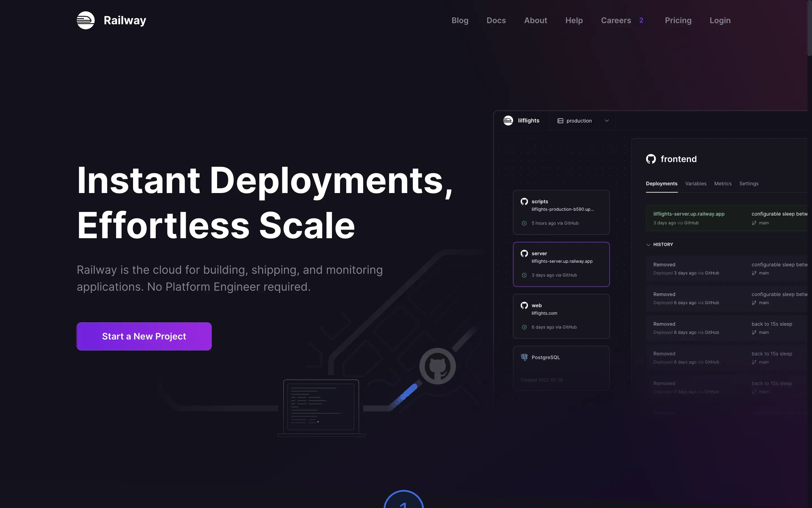812x508 pixels.
Task: Click the frontend service title
Action: [678, 159]
